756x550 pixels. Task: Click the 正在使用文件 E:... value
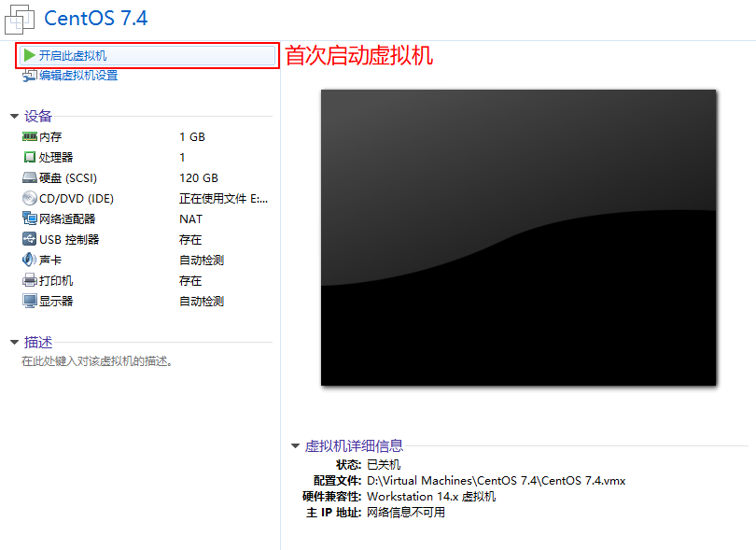224,199
